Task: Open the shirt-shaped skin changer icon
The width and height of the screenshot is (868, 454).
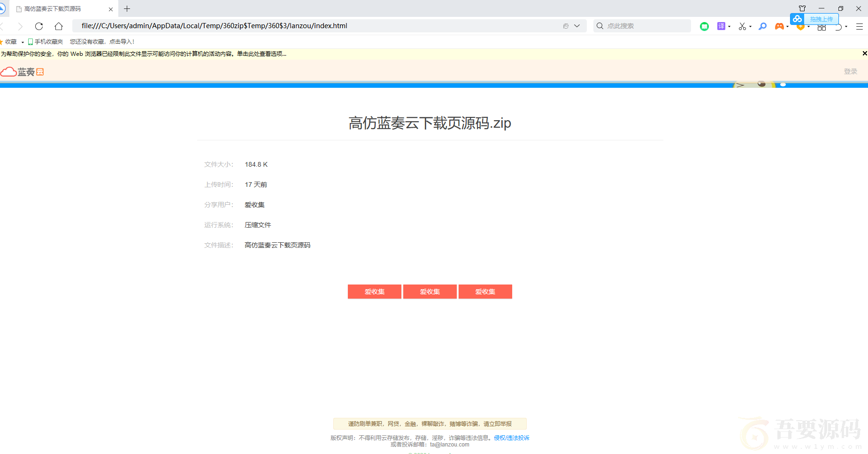Action: 802,8
